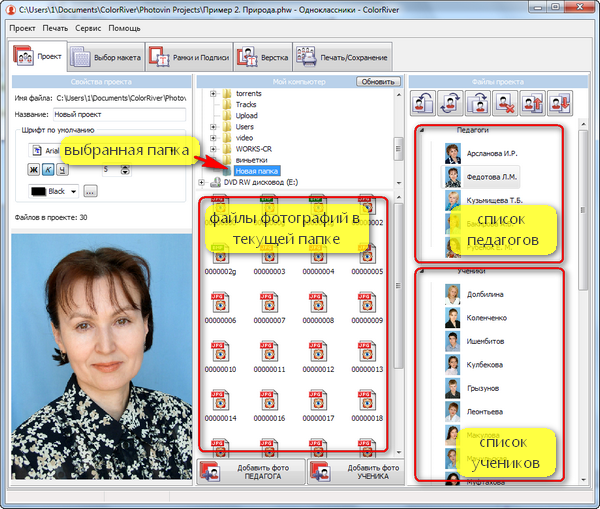Click the move person down icon
This screenshot has height=509, width=600.
[560, 103]
